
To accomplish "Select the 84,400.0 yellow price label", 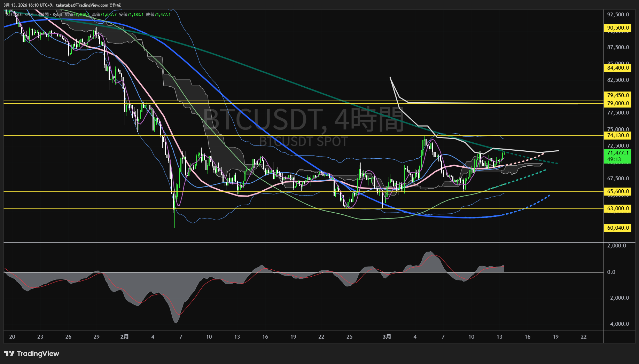I will coord(617,68).
